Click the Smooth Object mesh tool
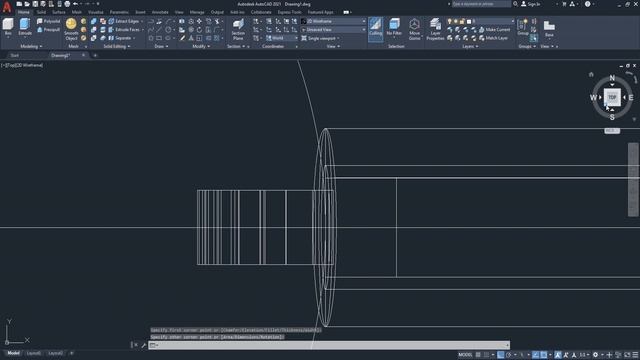The width and height of the screenshot is (640, 360). [x=71, y=29]
